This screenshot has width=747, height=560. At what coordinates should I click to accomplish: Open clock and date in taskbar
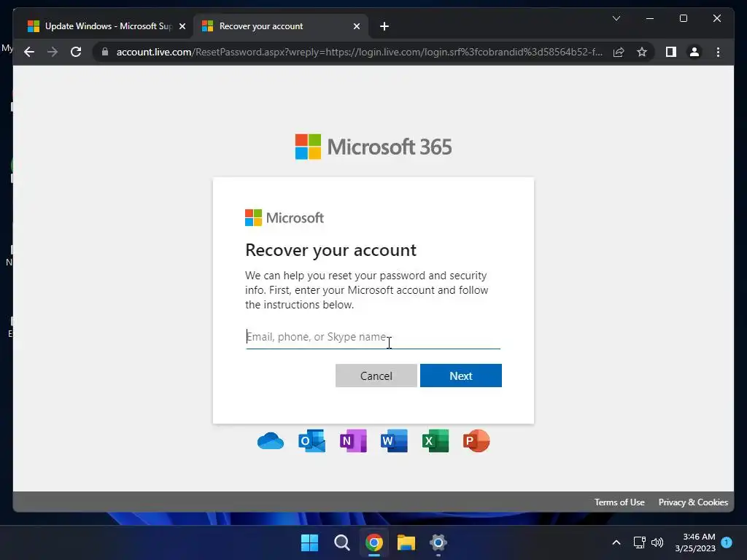[x=695, y=542]
